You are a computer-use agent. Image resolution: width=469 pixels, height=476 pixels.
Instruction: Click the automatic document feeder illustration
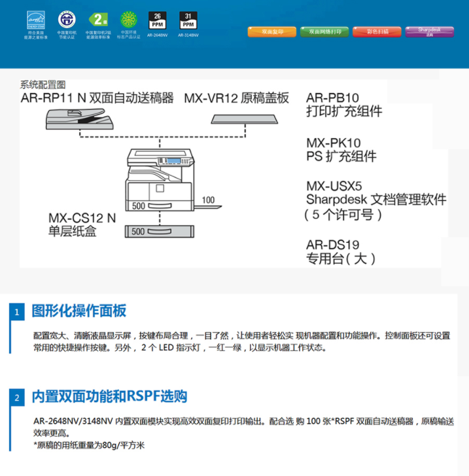pyautogui.click(x=80, y=119)
